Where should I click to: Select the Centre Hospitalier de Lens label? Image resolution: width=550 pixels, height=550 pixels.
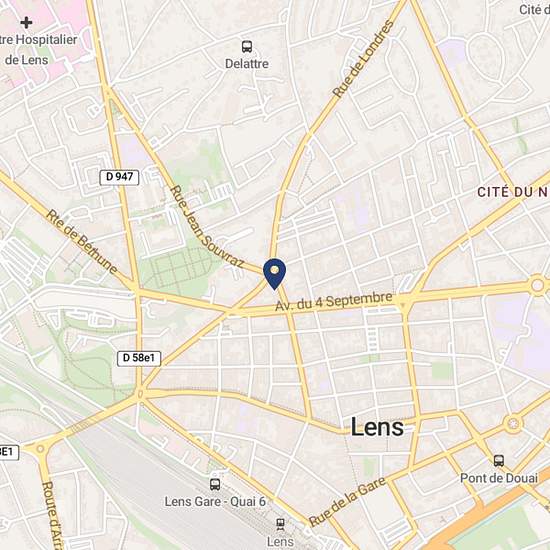pos(38,49)
